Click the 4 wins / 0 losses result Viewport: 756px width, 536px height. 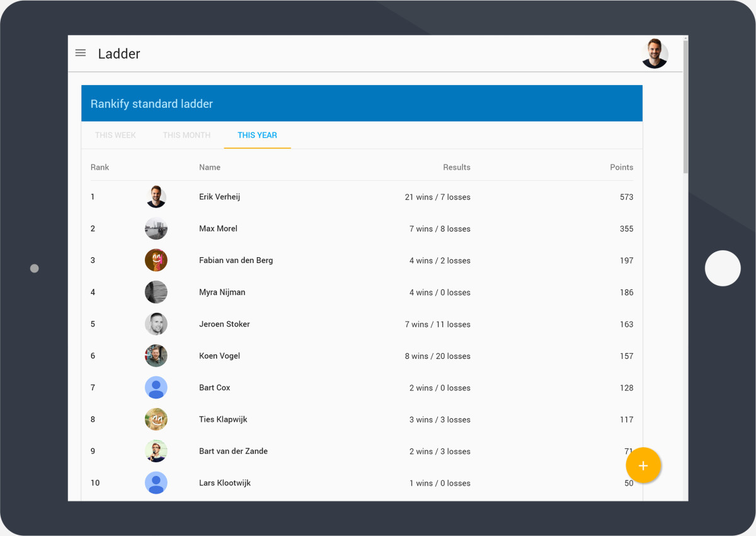(440, 293)
